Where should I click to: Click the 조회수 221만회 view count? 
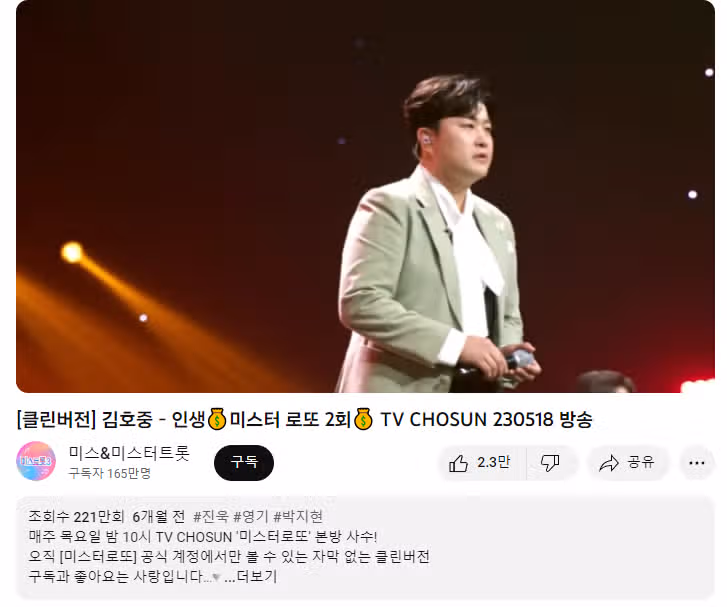point(77,516)
